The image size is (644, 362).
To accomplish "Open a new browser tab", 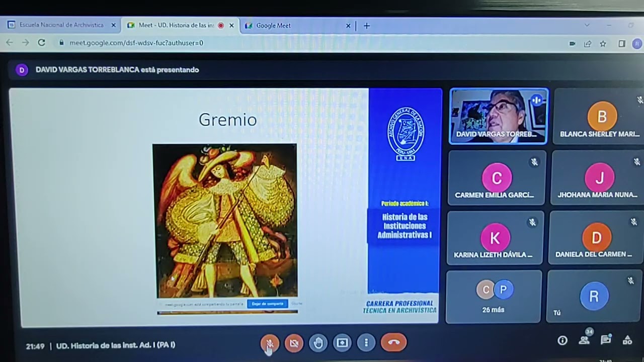I will pyautogui.click(x=366, y=26).
